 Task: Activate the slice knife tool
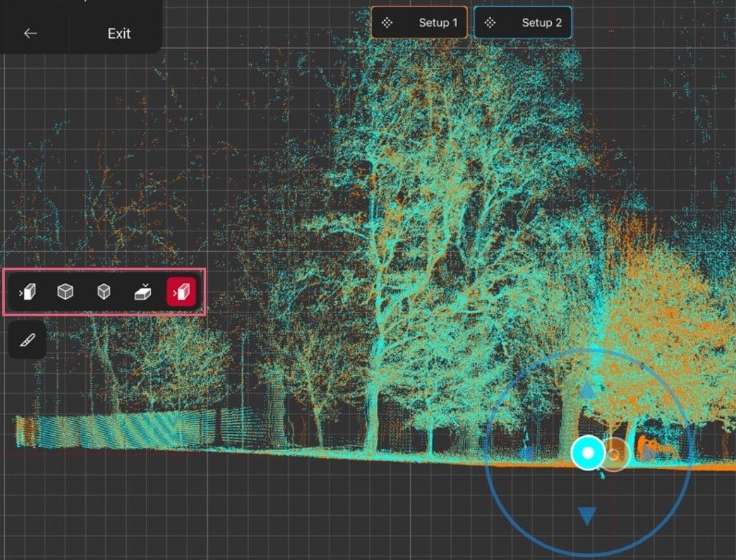click(27, 340)
